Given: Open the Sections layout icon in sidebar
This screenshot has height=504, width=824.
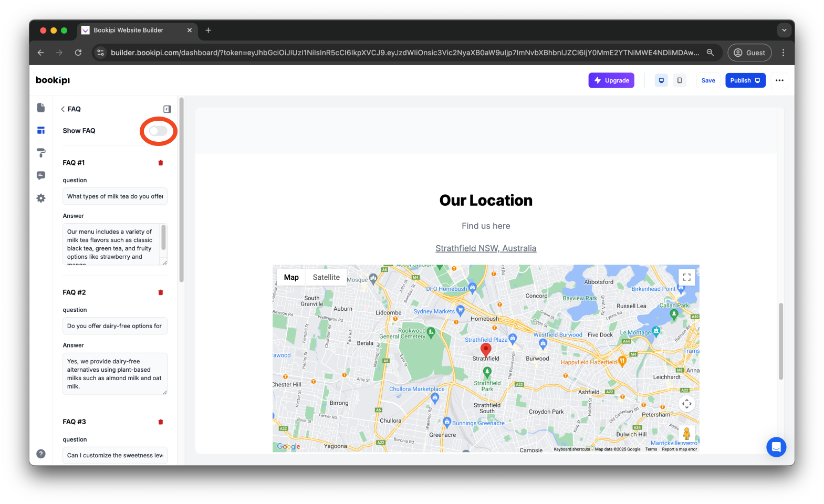Looking at the screenshot, I should (41, 130).
